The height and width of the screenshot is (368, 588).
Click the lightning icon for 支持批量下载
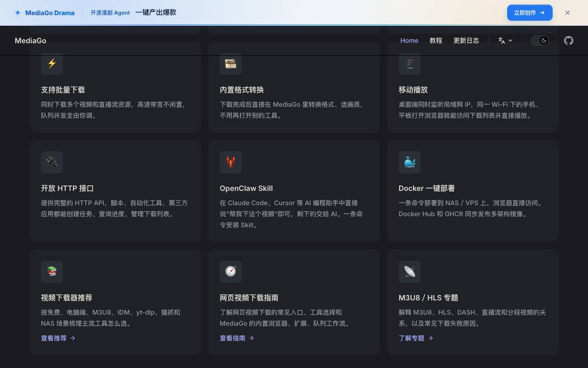point(52,63)
